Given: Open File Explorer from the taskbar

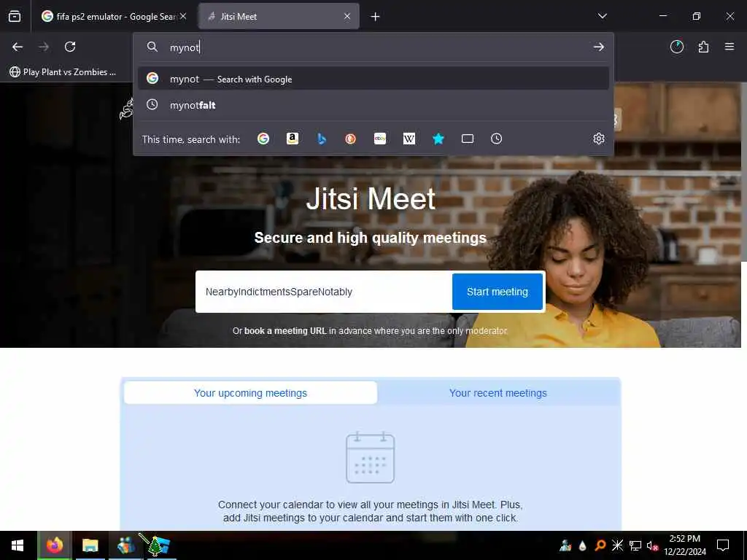Looking at the screenshot, I should [x=90, y=545].
